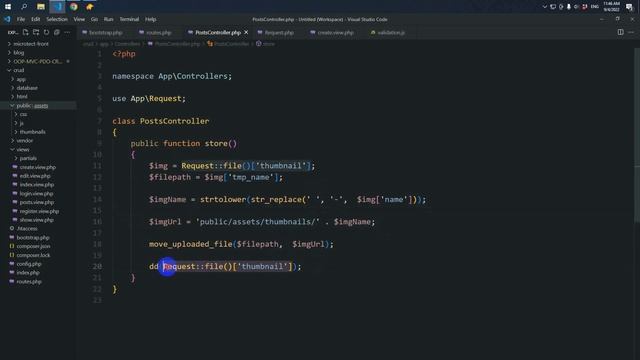Screen dimensions: 640x360
Task: Open Run menu
Action: coord(109,19)
